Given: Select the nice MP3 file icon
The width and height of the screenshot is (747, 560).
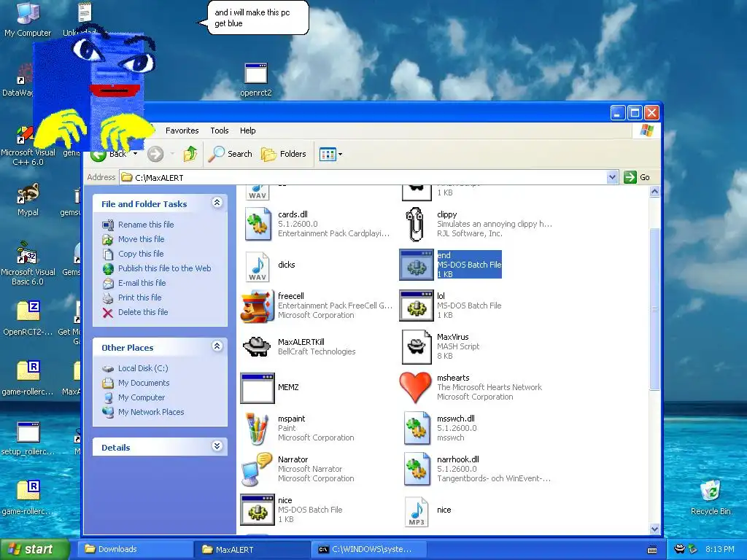Looking at the screenshot, I should point(417,511).
